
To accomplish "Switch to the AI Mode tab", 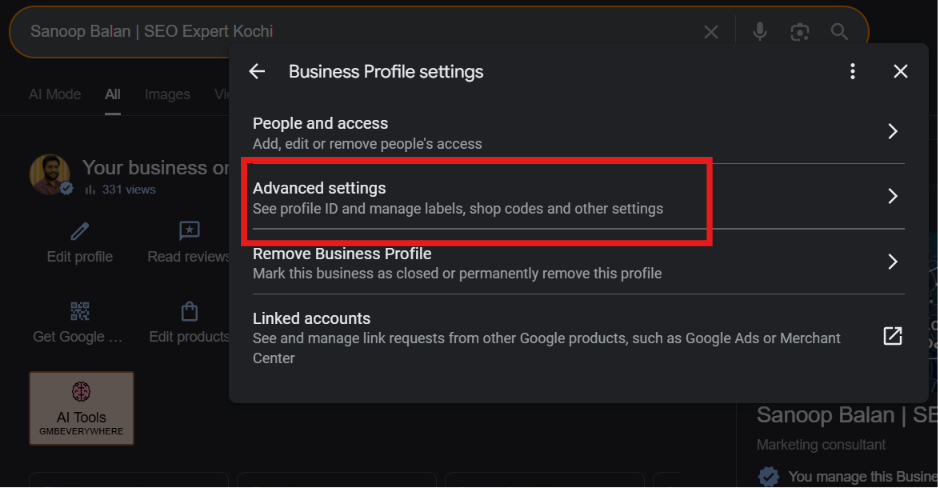I will pos(55,94).
